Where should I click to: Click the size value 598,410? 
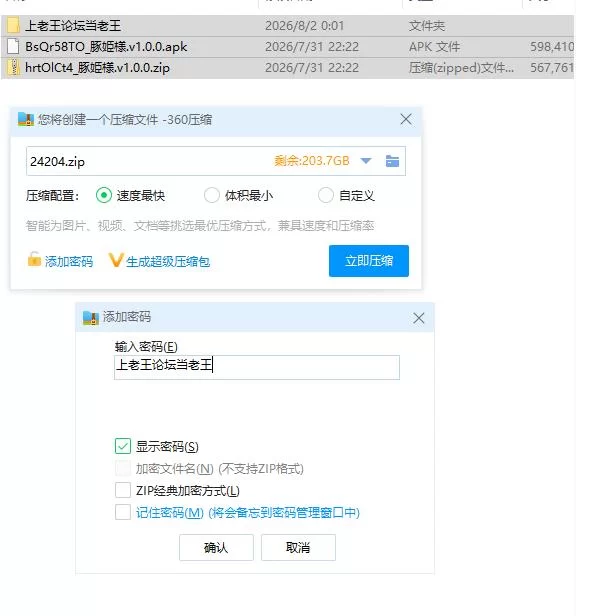point(552,47)
